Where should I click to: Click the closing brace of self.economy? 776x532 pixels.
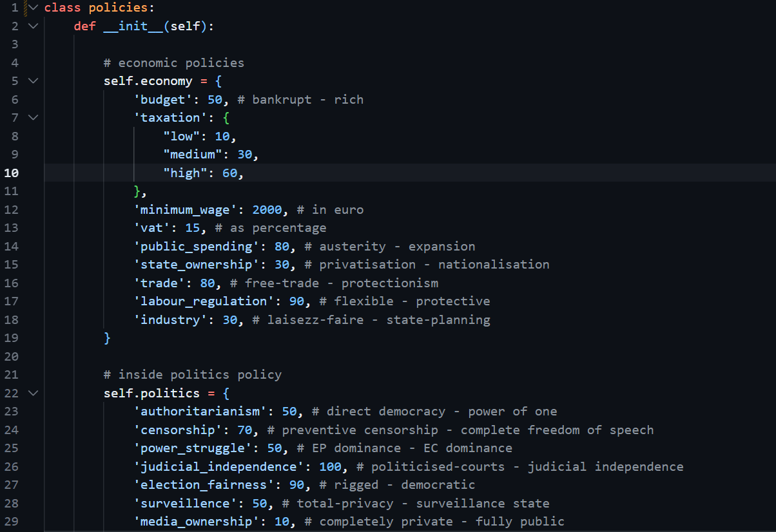(108, 338)
